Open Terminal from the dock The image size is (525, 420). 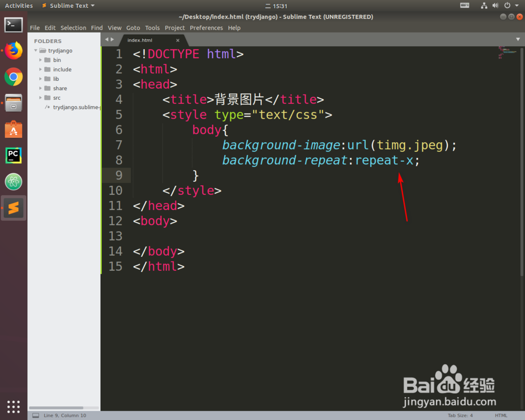(x=14, y=25)
